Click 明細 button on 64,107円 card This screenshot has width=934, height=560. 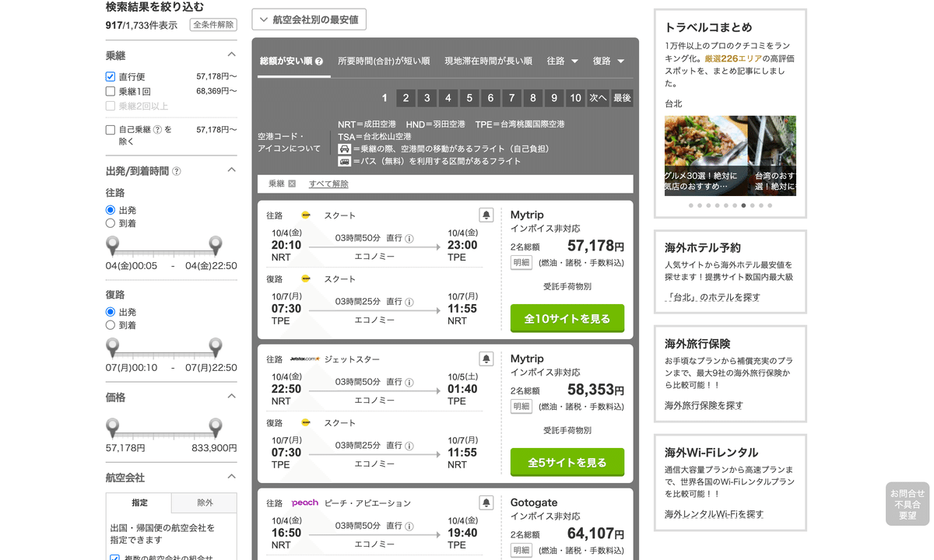tap(521, 550)
